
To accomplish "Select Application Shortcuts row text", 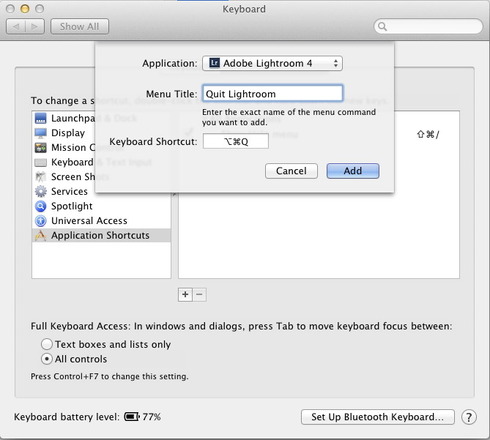I will 100,235.
